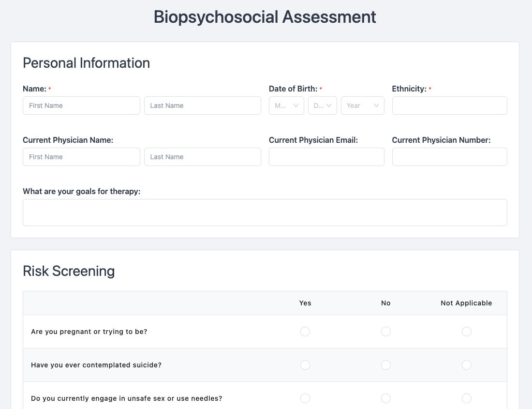Open the birth Month dropdown
The image size is (532, 409).
click(286, 106)
